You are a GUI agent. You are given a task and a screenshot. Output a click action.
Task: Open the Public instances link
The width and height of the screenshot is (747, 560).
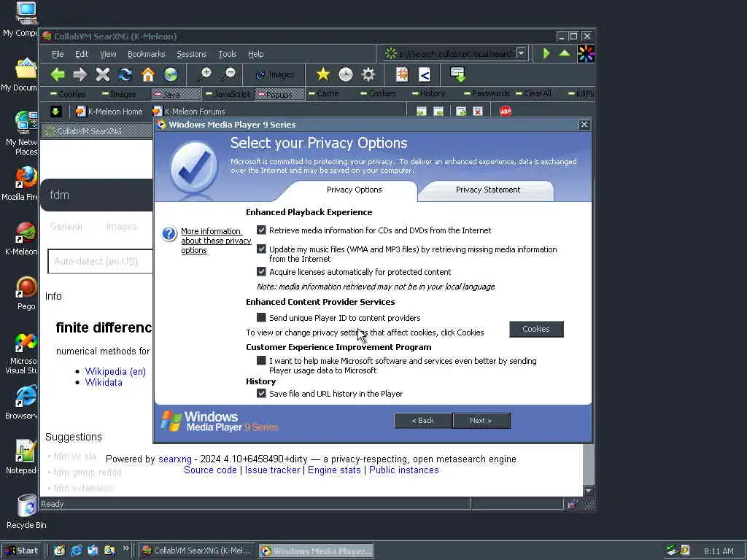click(x=404, y=470)
